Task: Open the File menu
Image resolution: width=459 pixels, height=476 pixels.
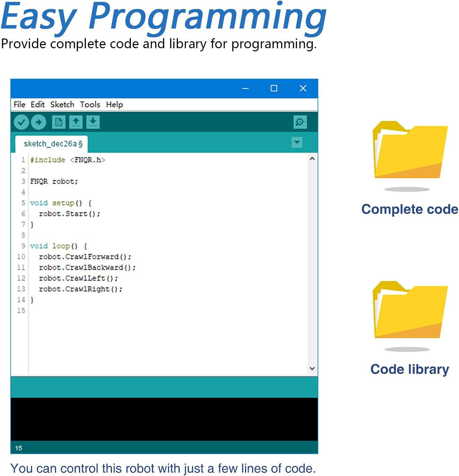Action: point(19,104)
